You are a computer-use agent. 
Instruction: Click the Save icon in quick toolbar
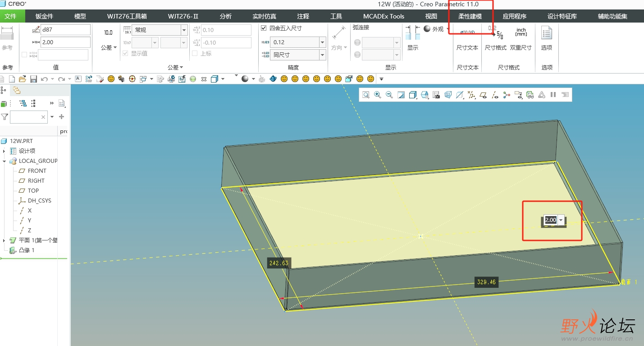[x=33, y=79]
